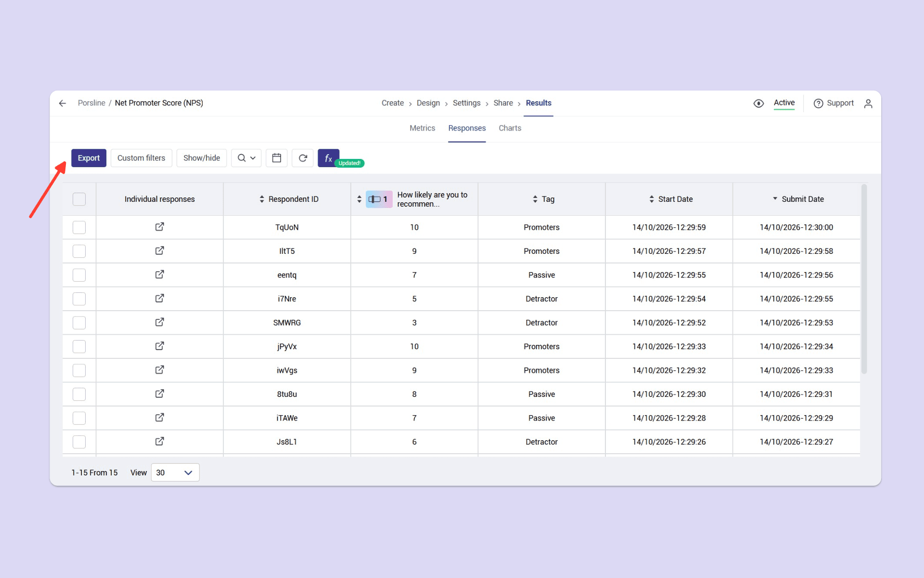Open individual response for IltT5
This screenshot has height=578, width=924.
tap(160, 250)
